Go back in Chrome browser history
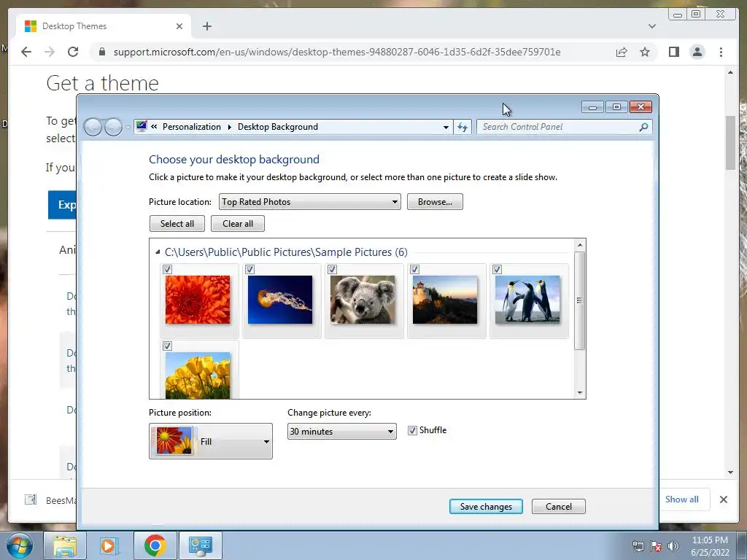Screen dimensions: 747x560 pyautogui.click(x=26, y=52)
